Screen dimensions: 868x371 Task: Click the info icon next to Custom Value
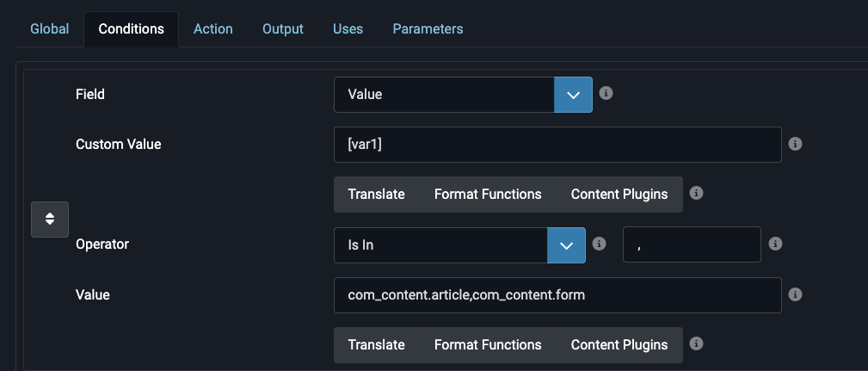[x=795, y=144]
